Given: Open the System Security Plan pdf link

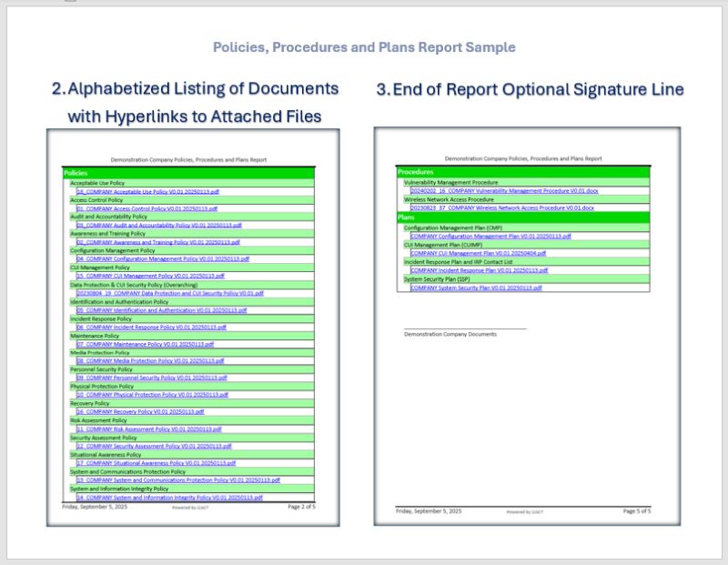Looking at the screenshot, I should [476, 288].
